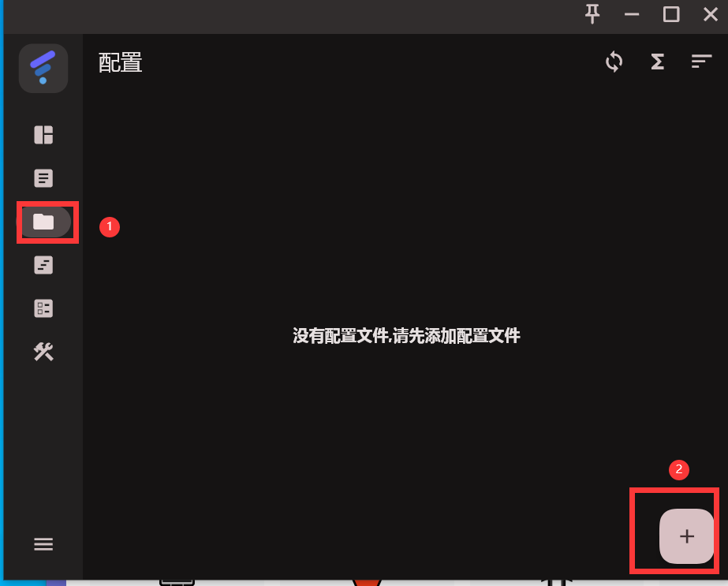Update all profiles with the refresh icon

pyautogui.click(x=614, y=62)
